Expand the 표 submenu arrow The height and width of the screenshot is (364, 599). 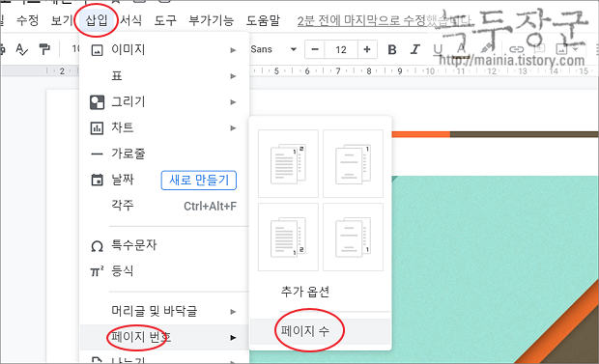pyautogui.click(x=233, y=76)
